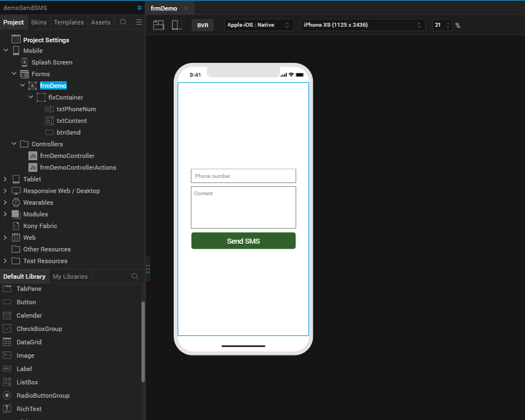This screenshot has height=420, width=525.
Task: Click the Calendar widget icon in library
Action: point(7,315)
